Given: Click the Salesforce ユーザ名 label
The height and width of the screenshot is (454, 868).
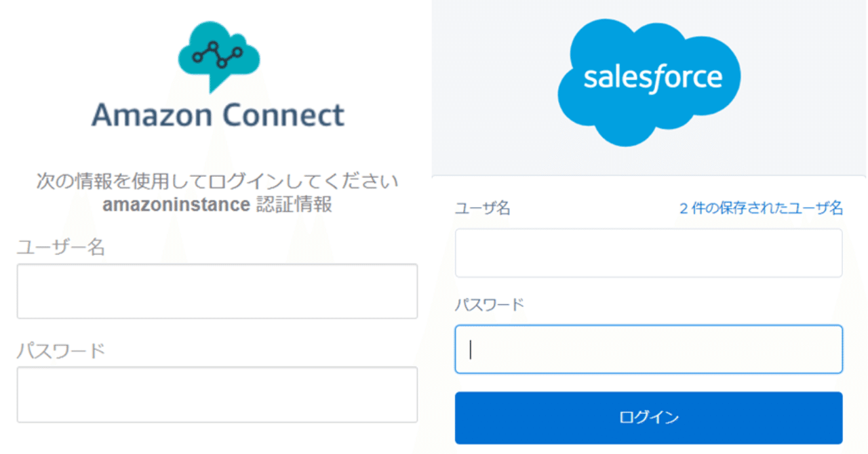Looking at the screenshot, I should pyautogui.click(x=483, y=208).
